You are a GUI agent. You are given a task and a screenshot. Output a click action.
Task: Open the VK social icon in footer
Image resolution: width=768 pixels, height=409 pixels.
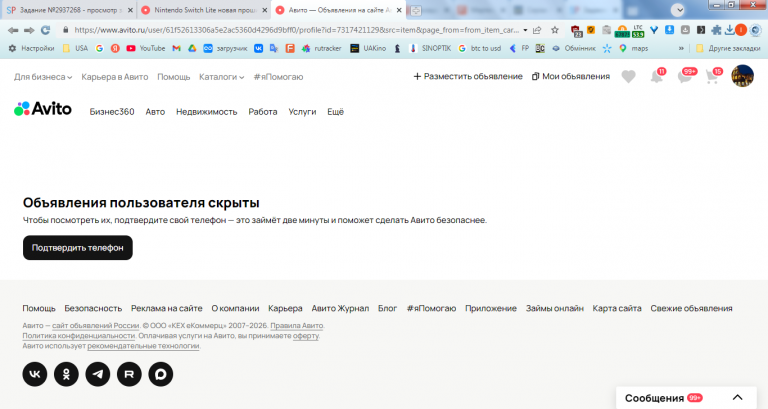pyautogui.click(x=35, y=374)
